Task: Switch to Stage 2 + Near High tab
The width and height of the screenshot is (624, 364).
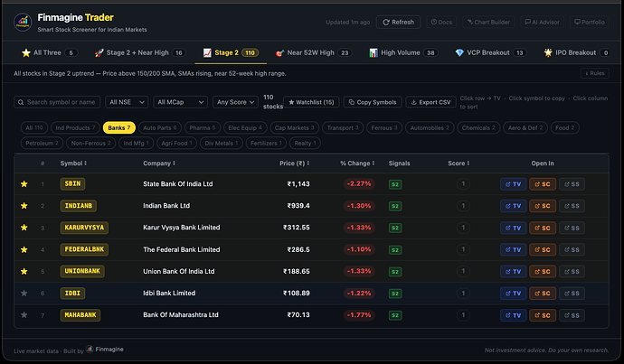Action: click(140, 53)
